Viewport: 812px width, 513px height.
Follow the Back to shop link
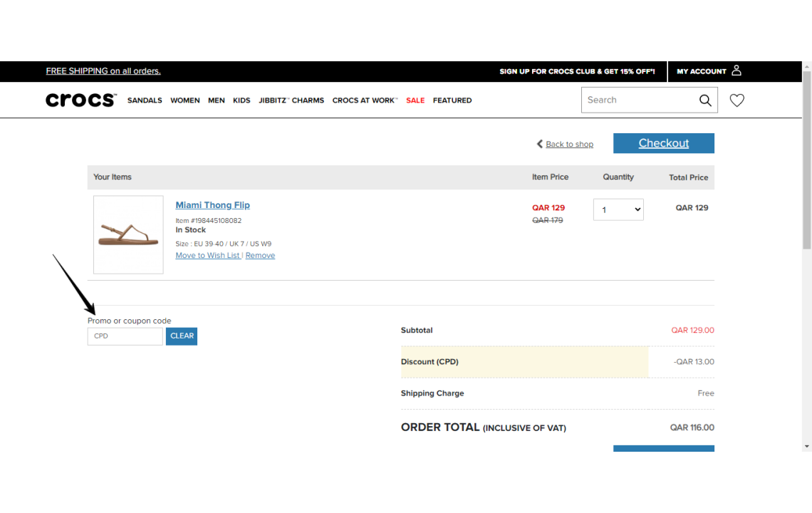(569, 144)
